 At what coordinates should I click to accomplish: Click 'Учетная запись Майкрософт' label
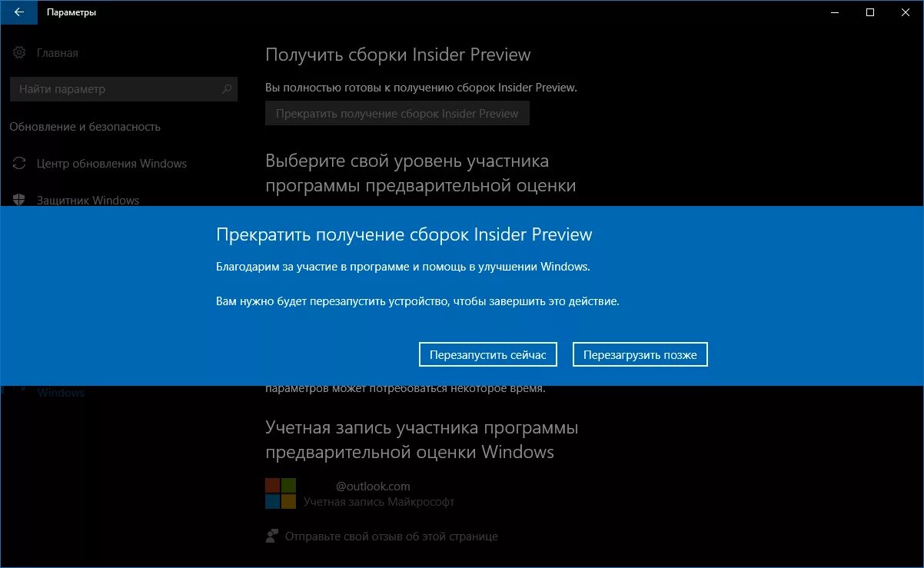(x=379, y=502)
